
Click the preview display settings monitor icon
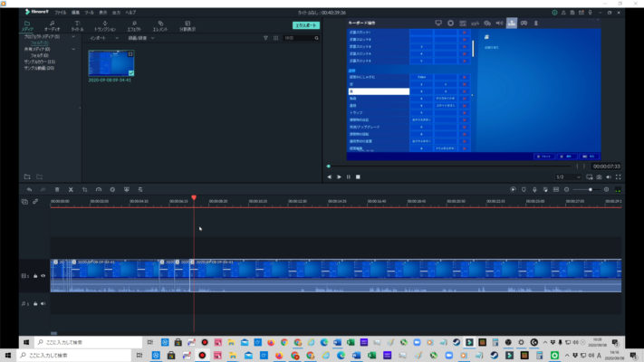coord(590,176)
